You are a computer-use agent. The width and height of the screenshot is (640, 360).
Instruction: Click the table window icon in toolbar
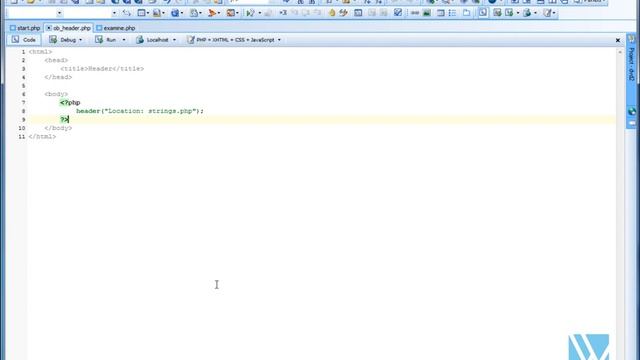click(141, 13)
